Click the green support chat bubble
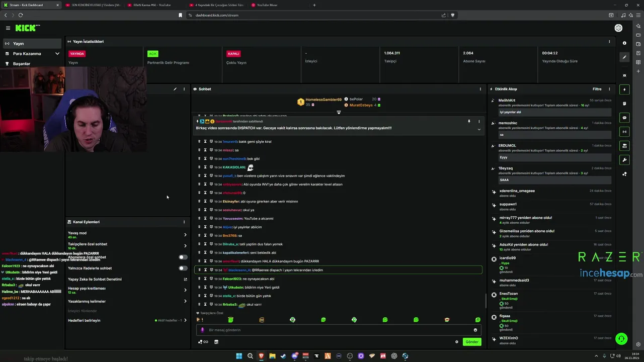 tap(621, 339)
